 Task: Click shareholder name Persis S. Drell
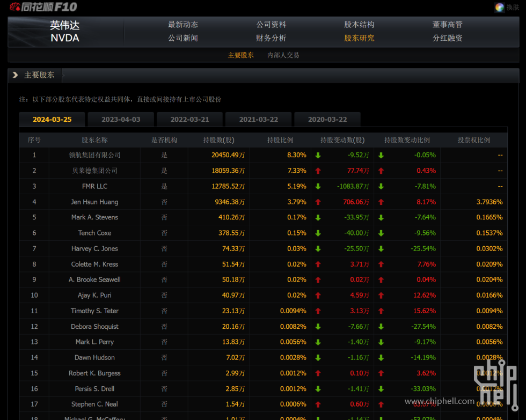[94, 389]
